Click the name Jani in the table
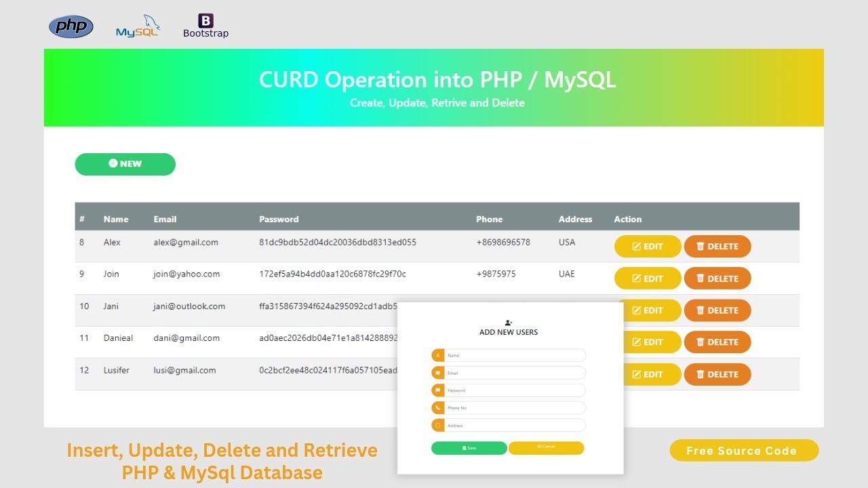The image size is (868, 488). coord(111,306)
